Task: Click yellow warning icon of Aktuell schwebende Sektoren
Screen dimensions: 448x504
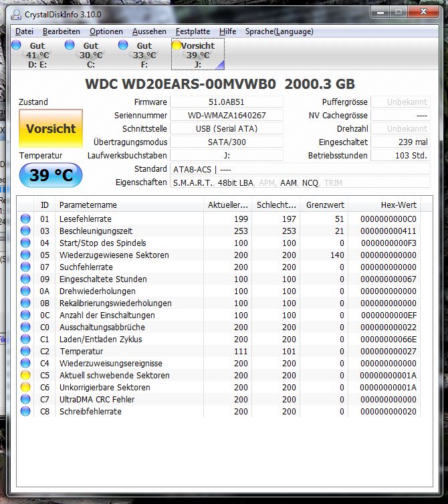Action: [25, 375]
